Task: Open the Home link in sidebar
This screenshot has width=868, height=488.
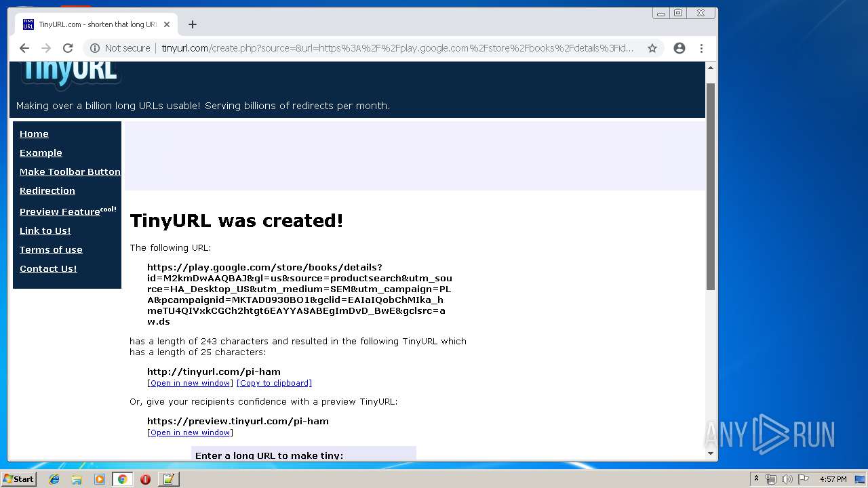Action: [x=34, y=134]
